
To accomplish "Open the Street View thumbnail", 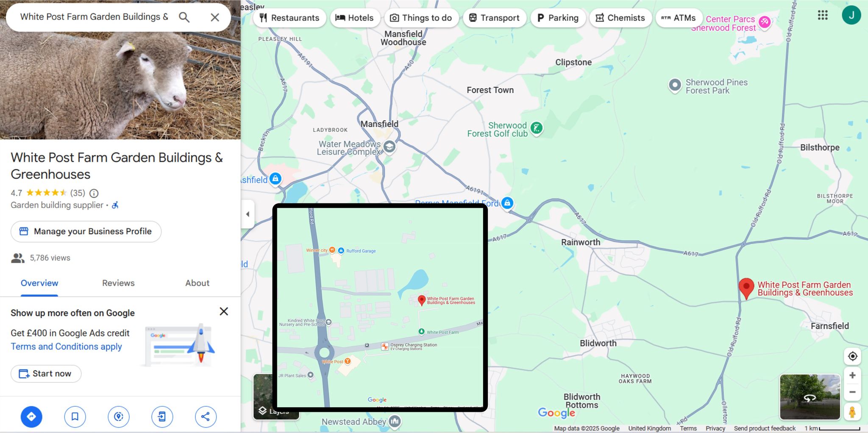I will pos(810,397).
